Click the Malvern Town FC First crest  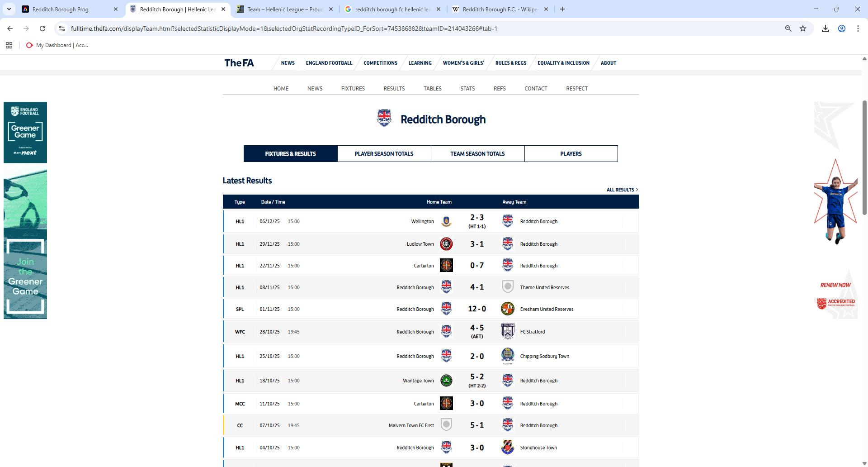coord(446,424)
